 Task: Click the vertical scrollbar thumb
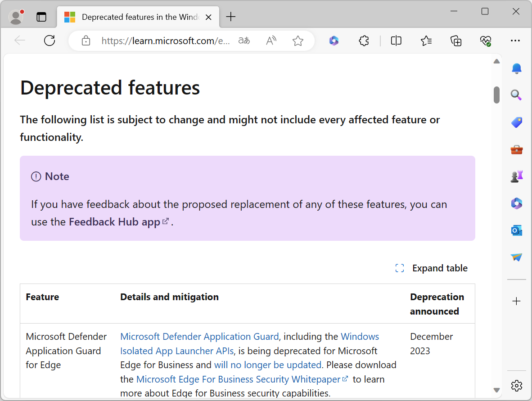[496, 95]
